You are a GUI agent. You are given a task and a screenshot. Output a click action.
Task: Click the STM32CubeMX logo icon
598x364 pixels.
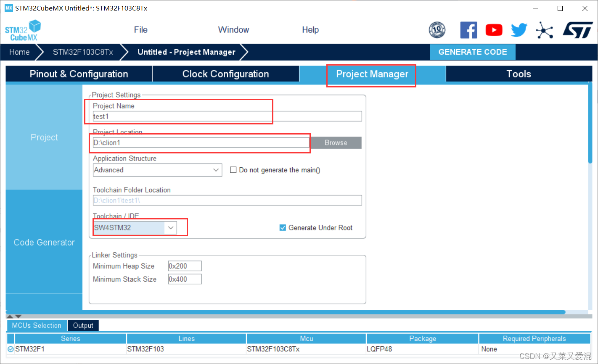23,31
